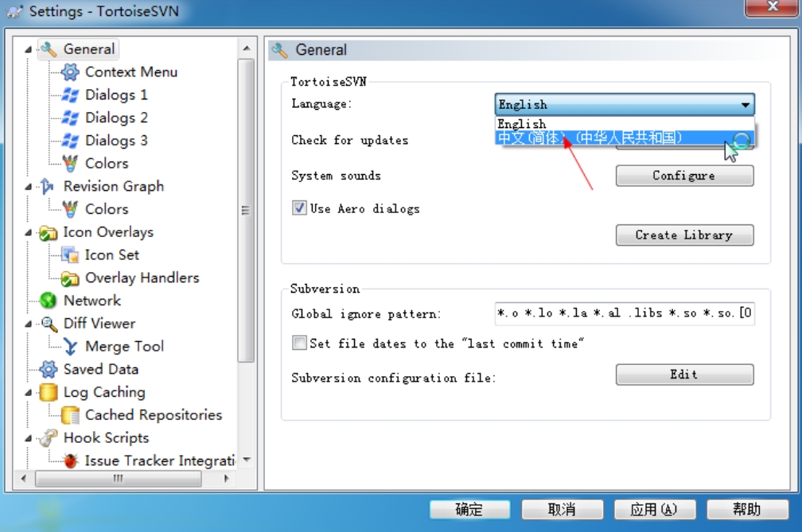Select the Overlay Handlers tree item
802x532 pixels.
point(142,278)
